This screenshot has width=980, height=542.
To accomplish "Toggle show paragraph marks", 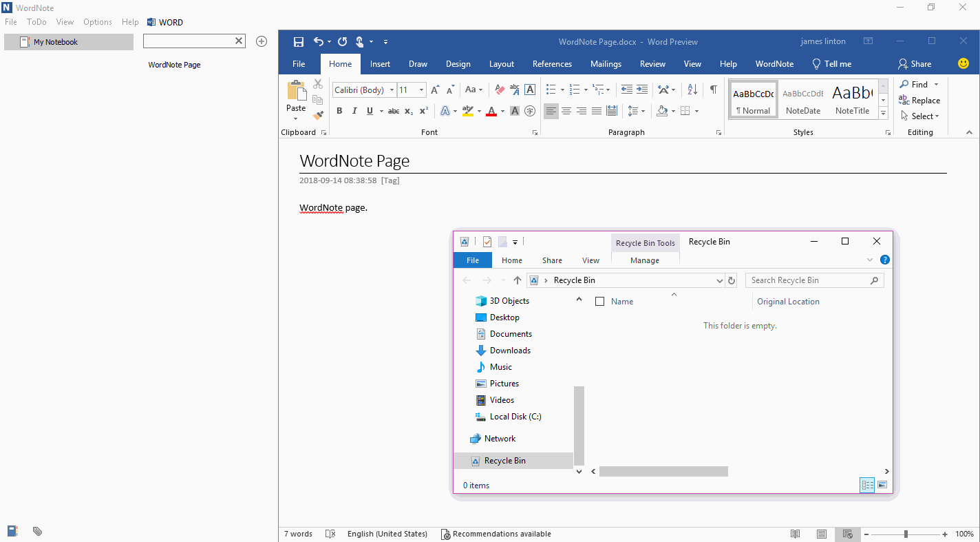I will (x=714, y=90).
